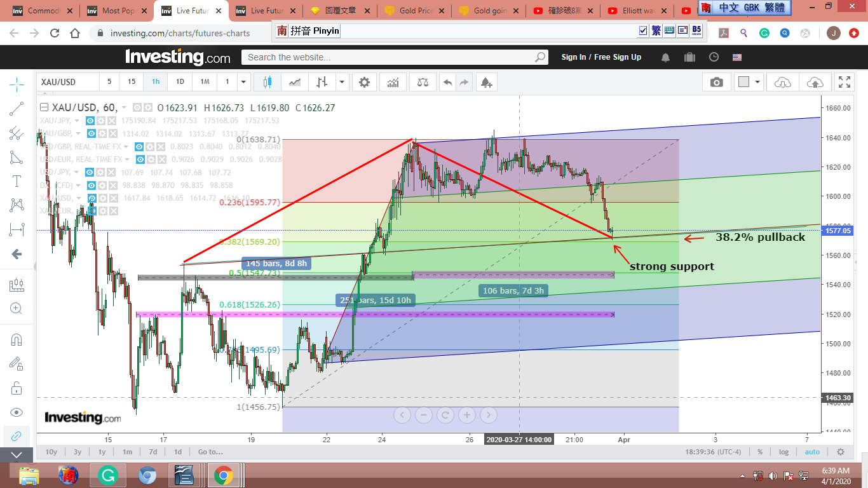Click the back arrow in drawing sidebar
Screen dimensions: 868x488
(x=17, y=254)
